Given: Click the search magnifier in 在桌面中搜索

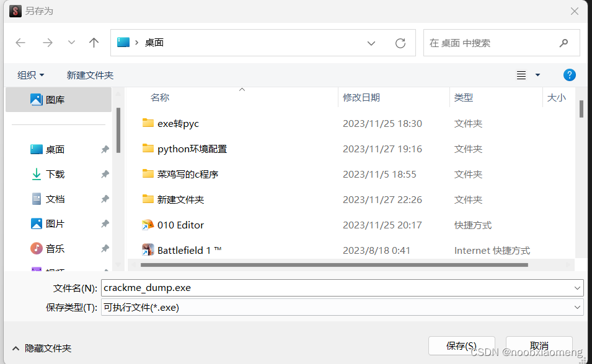Looking at the screenshot, I should pos(563,43).
